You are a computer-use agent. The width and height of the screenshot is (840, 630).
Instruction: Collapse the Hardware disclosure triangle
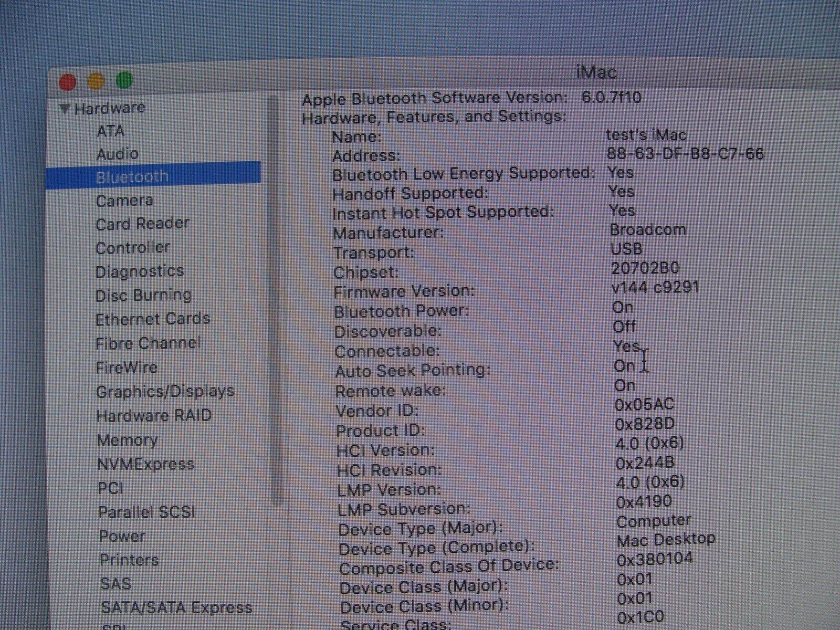click(65, 109)
